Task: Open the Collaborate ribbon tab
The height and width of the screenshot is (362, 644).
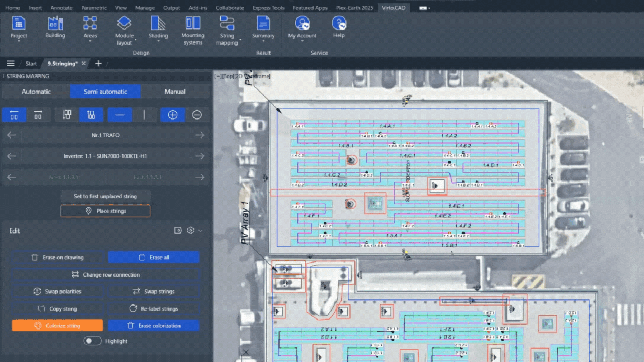Action: (230, 8)
